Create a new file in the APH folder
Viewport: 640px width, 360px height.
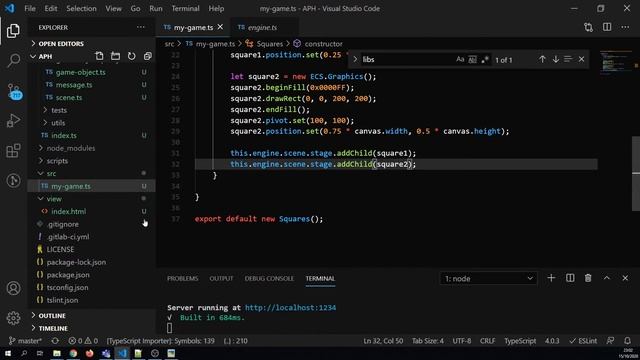click(x=99, y=56)
